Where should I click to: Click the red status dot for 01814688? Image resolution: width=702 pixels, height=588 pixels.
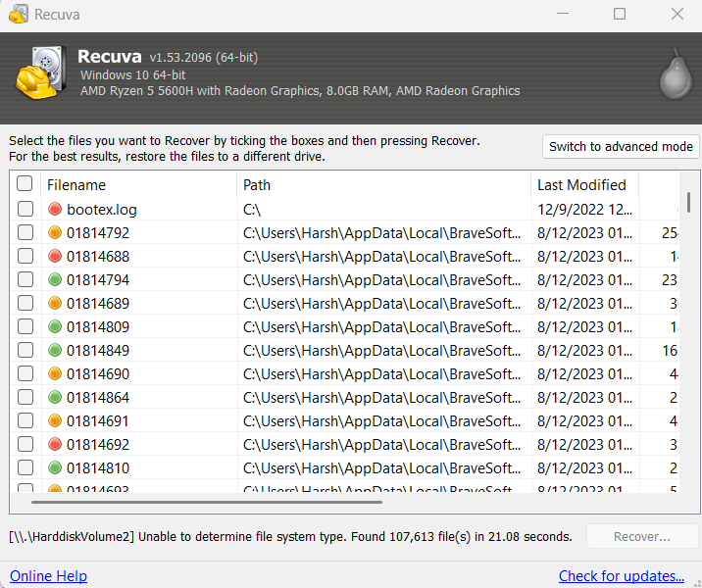pos(55,257)
